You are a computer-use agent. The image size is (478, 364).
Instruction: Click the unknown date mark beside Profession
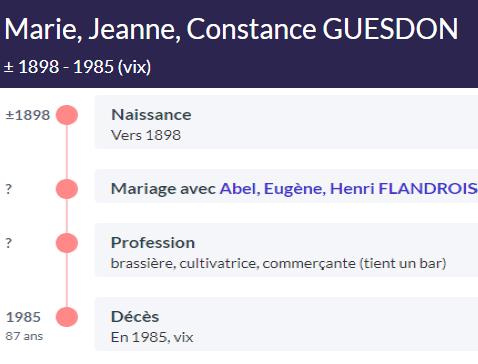9,243
